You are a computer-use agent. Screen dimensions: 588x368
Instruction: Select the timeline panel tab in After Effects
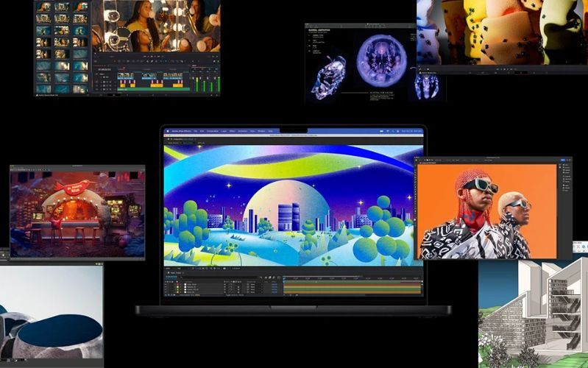175,273
